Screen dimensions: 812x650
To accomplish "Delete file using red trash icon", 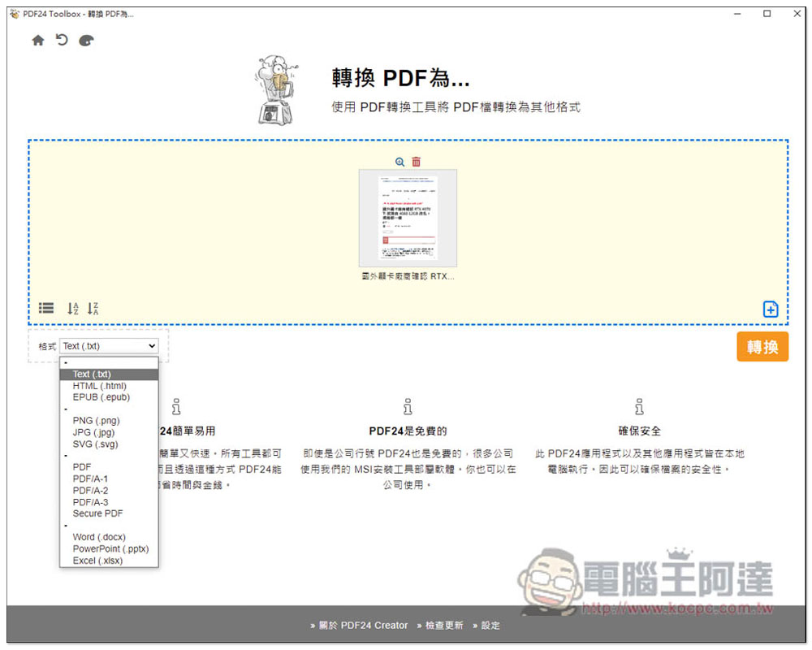I will coord(417,162).
